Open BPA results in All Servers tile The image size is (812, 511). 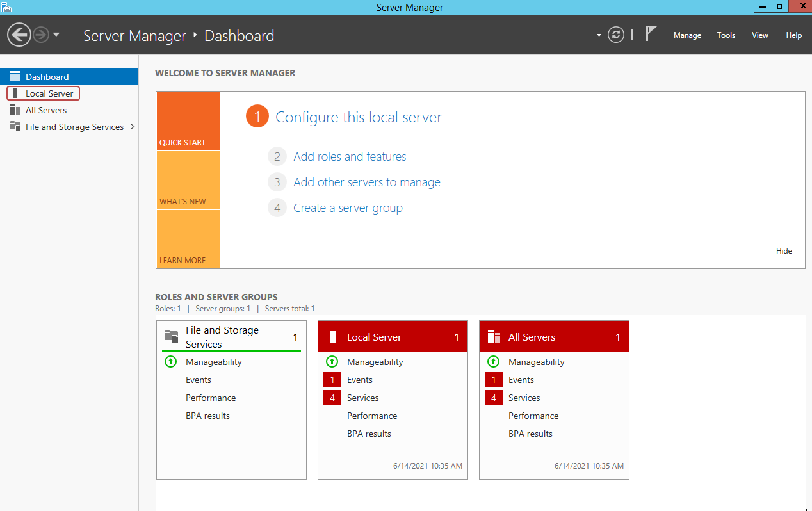tap(530, 434)
